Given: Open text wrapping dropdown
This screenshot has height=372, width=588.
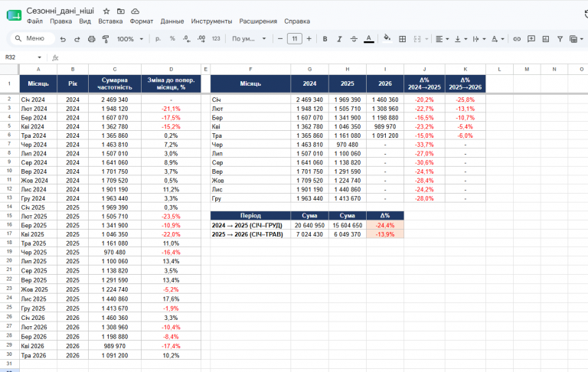Looking at the screenshot, I should click(x=479, y=39).
